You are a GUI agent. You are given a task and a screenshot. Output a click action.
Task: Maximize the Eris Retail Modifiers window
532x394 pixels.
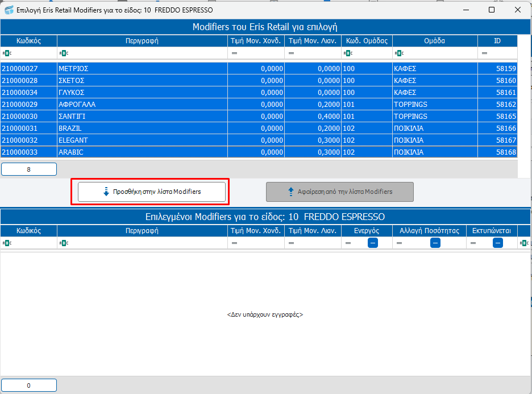(491, 10)
